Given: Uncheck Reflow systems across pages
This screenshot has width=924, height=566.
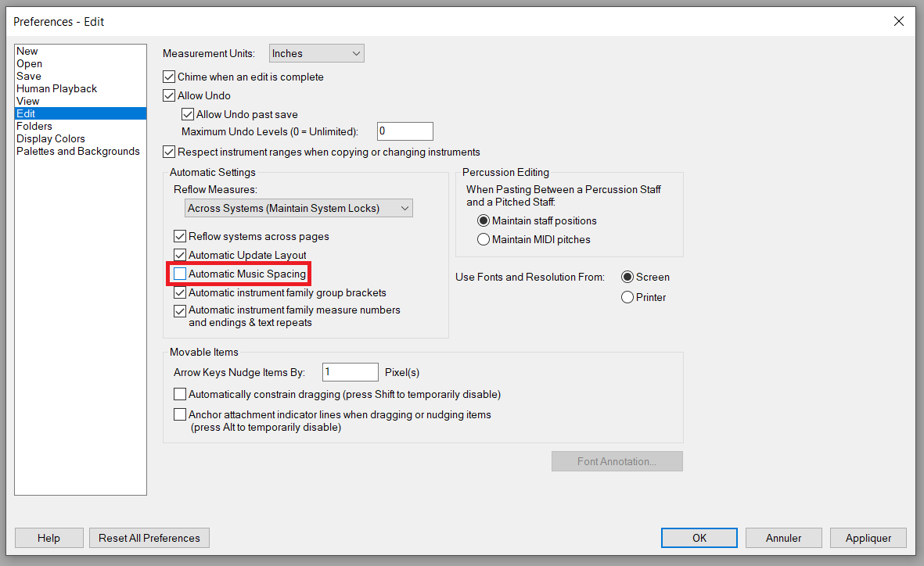Looking at the screenshot, I should pos(180,237).
